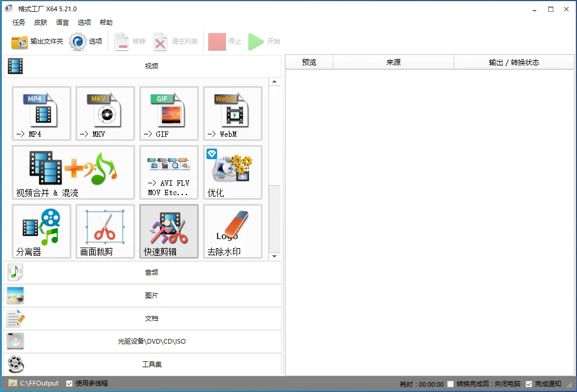The height and width of the screenshot is (392, 577).
Task: Start the 画面裁剪 crop tool
Action: pos(105,231)
